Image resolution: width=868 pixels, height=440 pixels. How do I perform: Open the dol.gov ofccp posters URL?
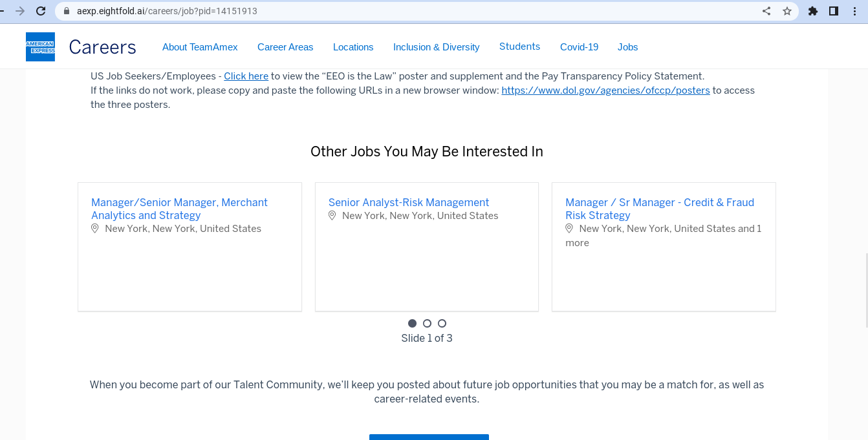pos(605,90)
